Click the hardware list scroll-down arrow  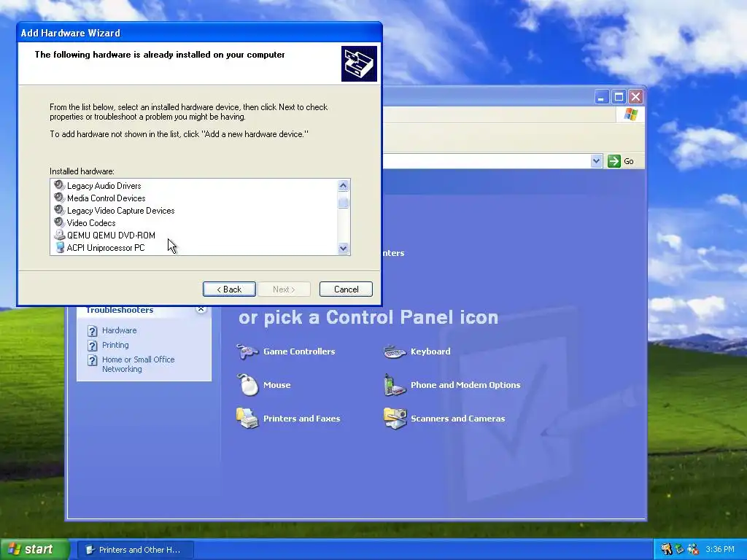point(343,248)
